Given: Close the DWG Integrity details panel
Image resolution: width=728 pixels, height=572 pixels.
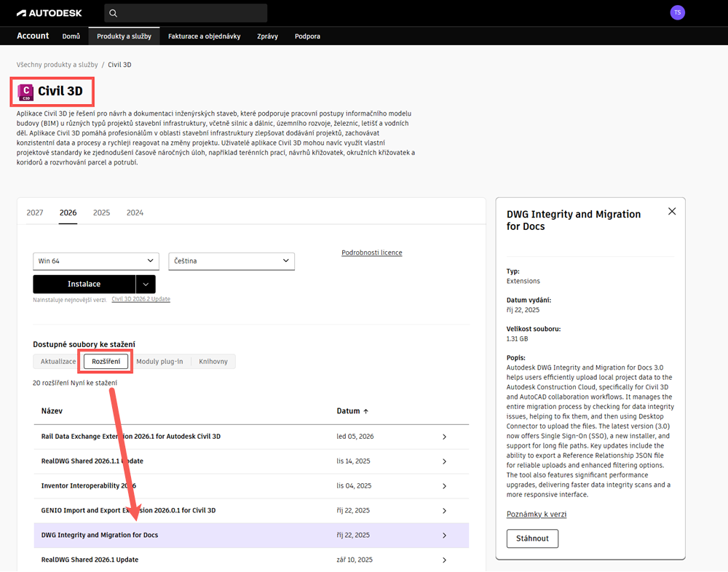Looking at the screenshot, I should 672,211.
